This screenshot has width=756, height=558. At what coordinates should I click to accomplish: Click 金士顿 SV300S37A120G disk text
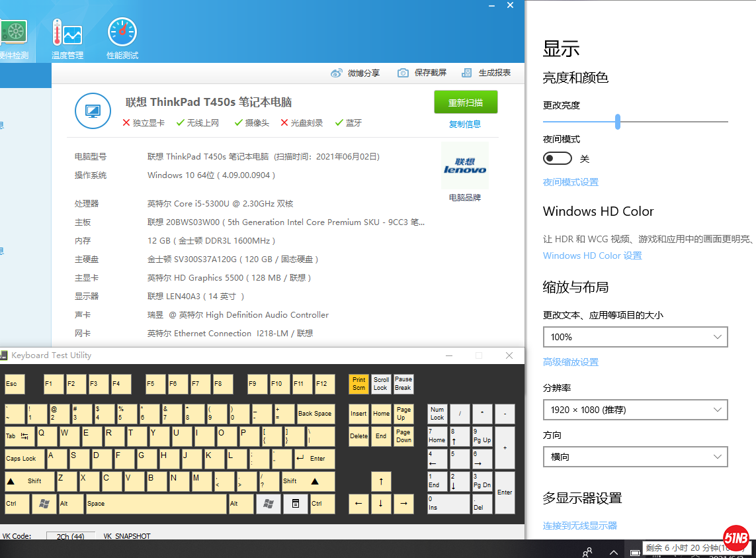click(233, 259)
